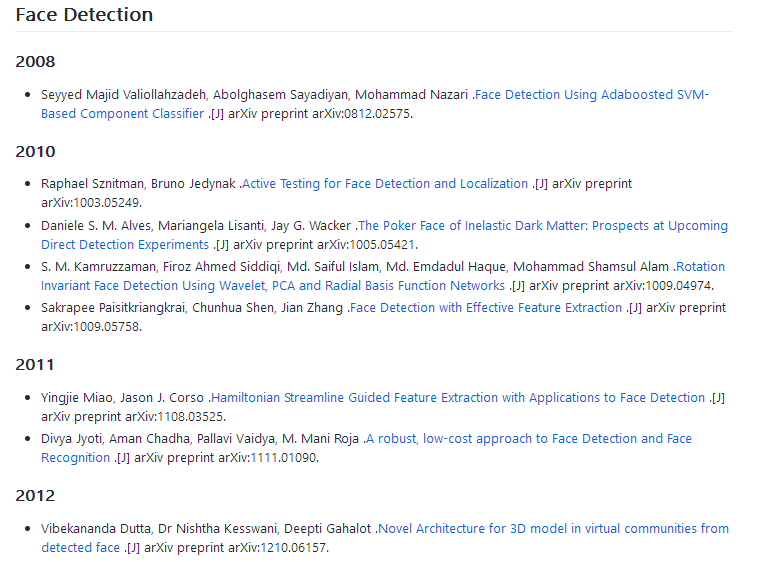Click the 2010 year heading

(x=35, y=151)
